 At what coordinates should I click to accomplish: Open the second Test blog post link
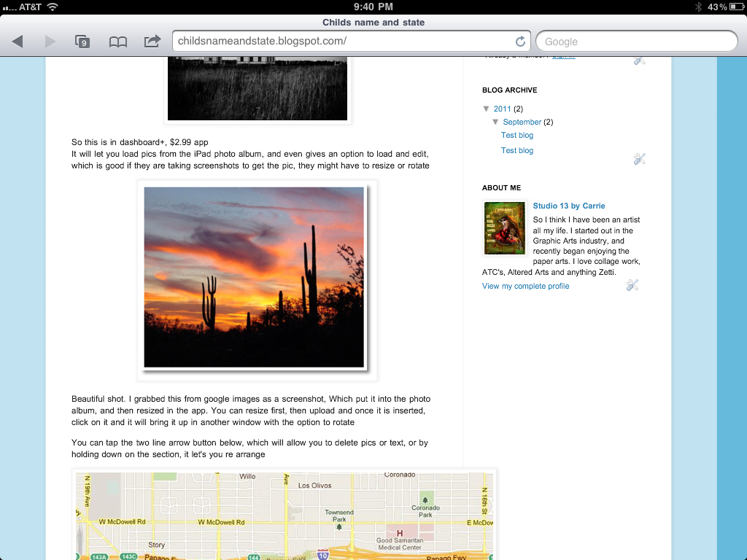(517, 150)
